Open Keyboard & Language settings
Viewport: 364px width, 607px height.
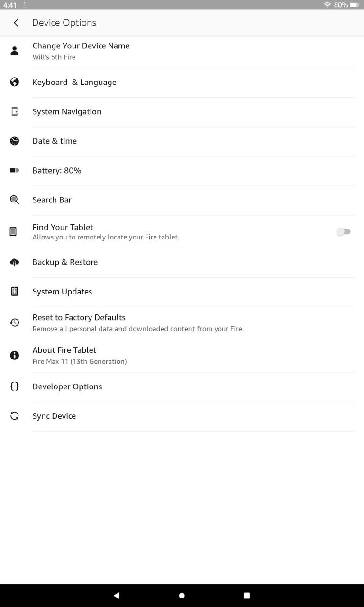point(74,82)
